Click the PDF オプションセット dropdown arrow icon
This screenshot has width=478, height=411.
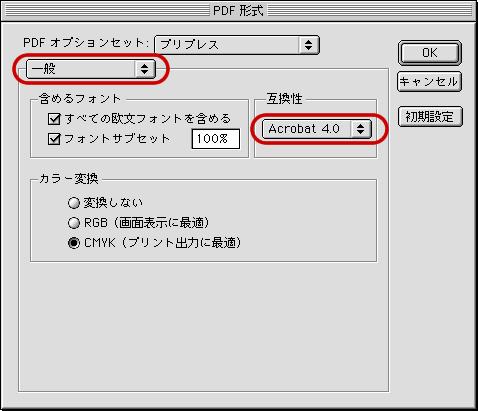click(x=308, y=45)
